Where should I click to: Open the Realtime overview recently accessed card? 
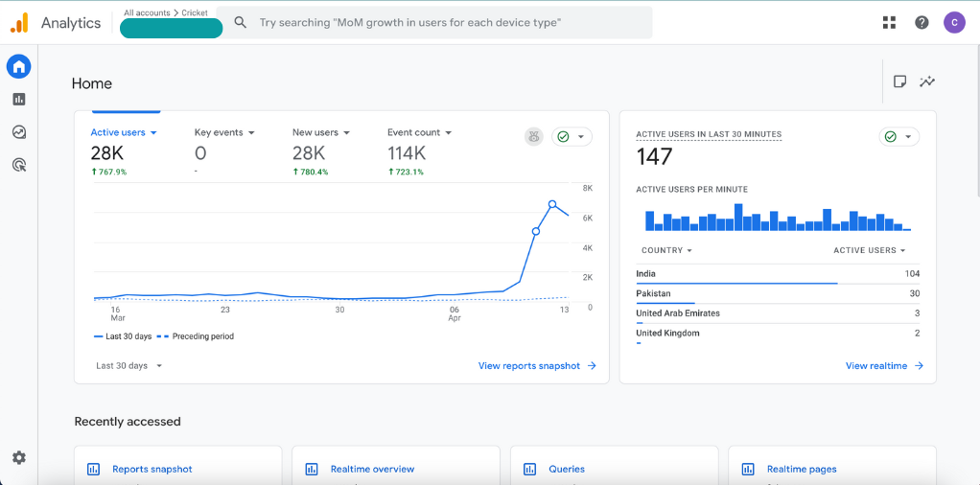pos(396,466)
